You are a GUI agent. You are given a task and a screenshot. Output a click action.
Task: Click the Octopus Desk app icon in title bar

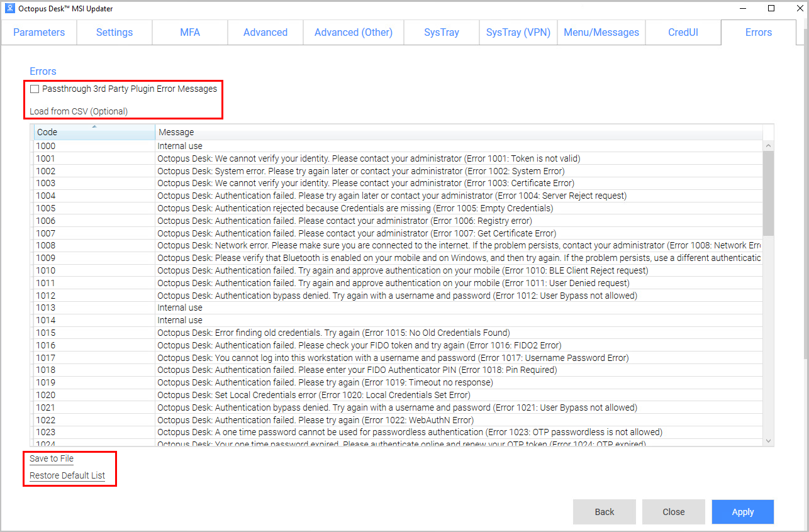tap(9, 9)
